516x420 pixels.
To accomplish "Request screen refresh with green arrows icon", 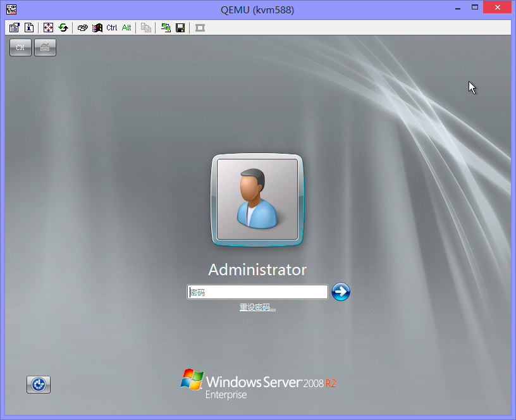I will (63, 28).
